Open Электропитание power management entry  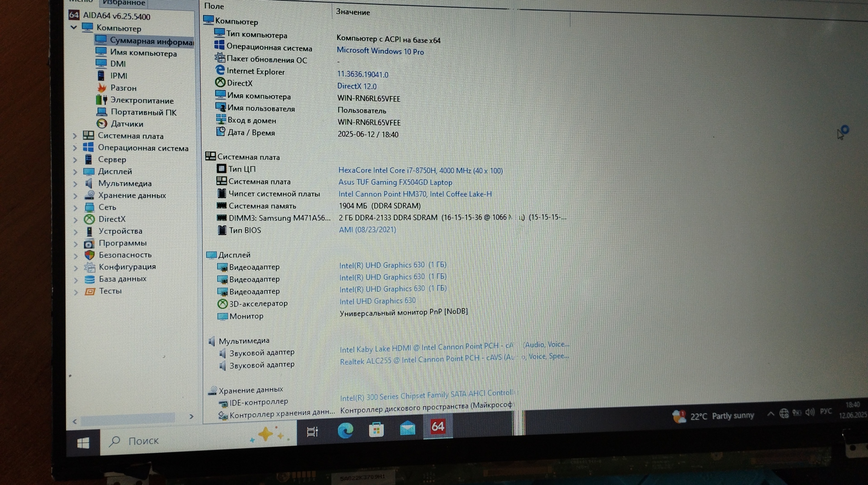(x=142, y=100)
